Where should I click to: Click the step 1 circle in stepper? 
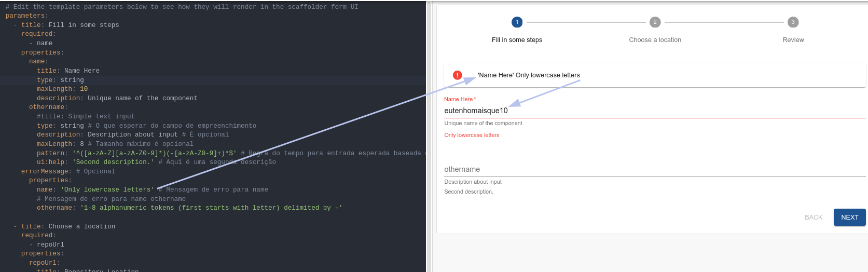[x=517, y=22]
